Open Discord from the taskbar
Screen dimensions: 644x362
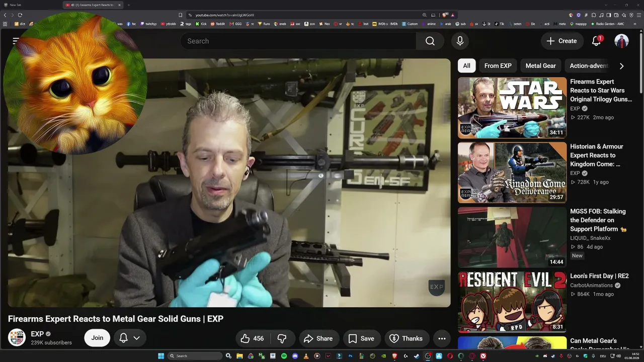point(295,356)
